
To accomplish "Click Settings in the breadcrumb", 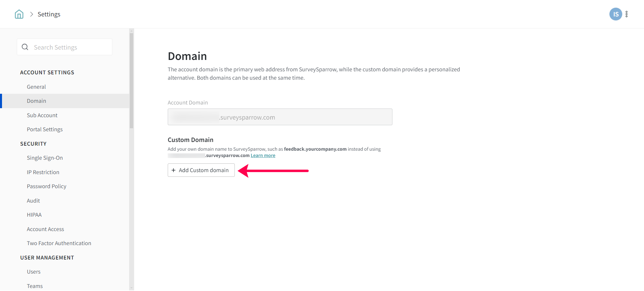I will [49, 14].
